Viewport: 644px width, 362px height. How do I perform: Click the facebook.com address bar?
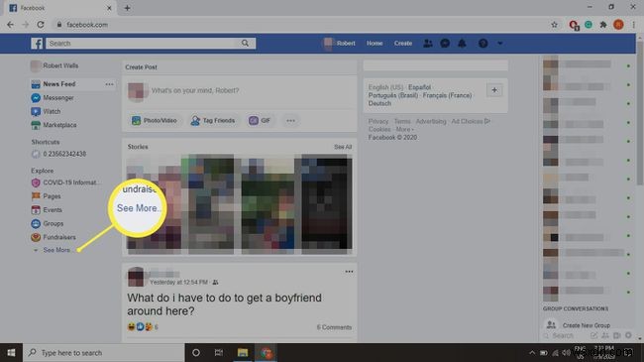(x=300, y=25)
